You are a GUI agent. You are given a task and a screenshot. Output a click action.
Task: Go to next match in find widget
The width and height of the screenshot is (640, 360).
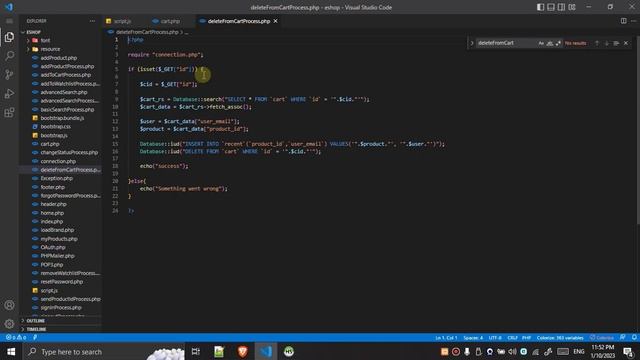point(607,43)
